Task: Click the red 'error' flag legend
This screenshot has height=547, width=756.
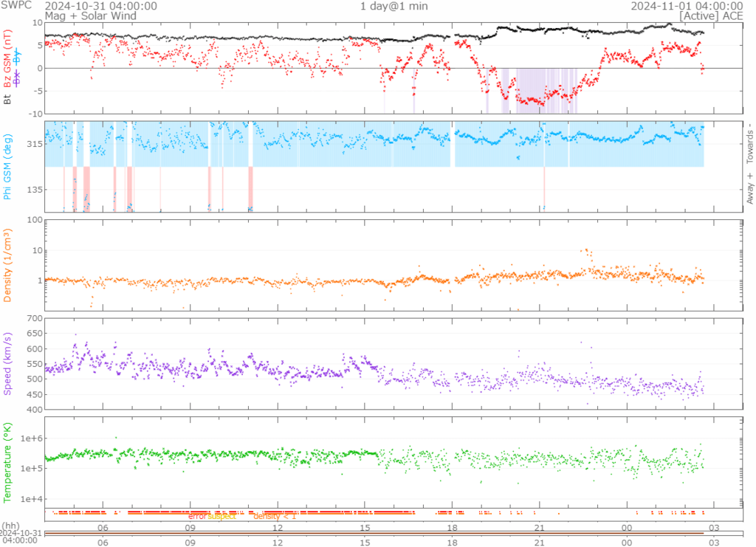Action: (197, 516)
